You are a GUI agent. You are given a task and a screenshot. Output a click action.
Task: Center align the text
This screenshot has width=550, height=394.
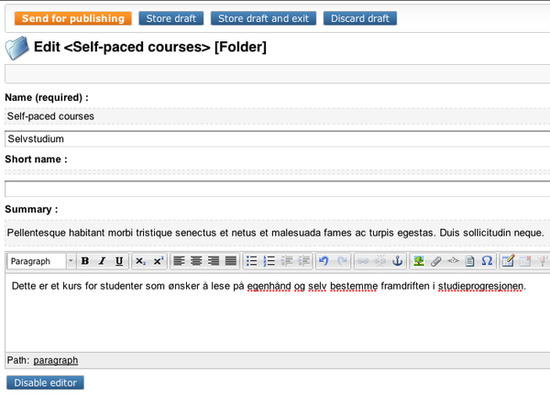[196, 261]
